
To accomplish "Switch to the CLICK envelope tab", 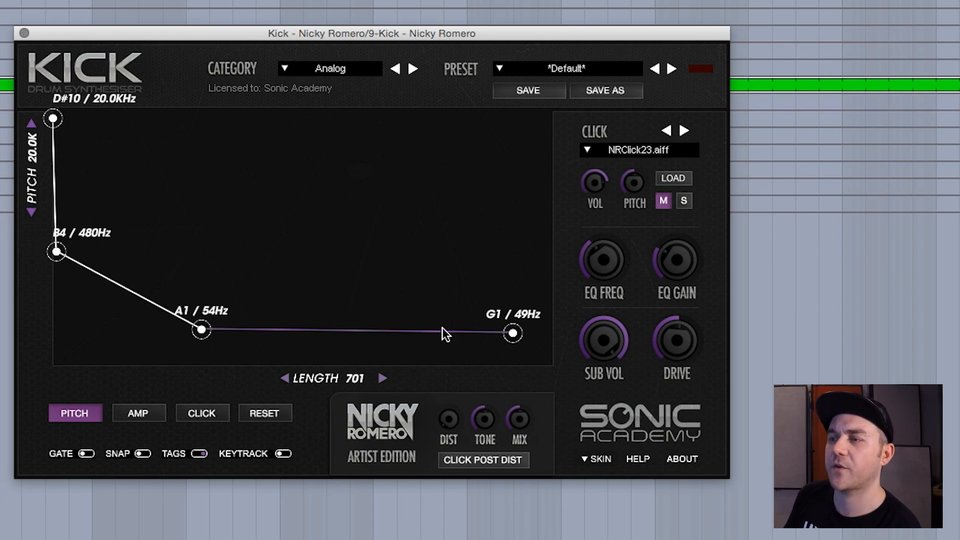I will click(202, 413).
